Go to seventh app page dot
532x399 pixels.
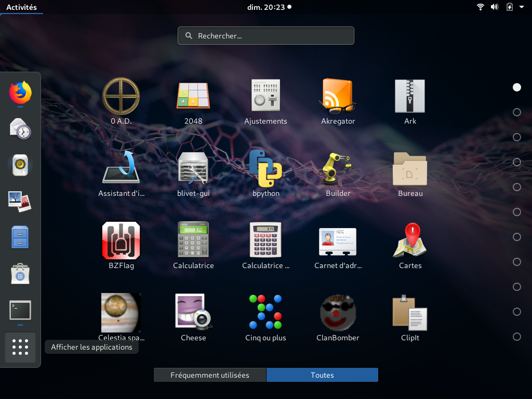517,237
